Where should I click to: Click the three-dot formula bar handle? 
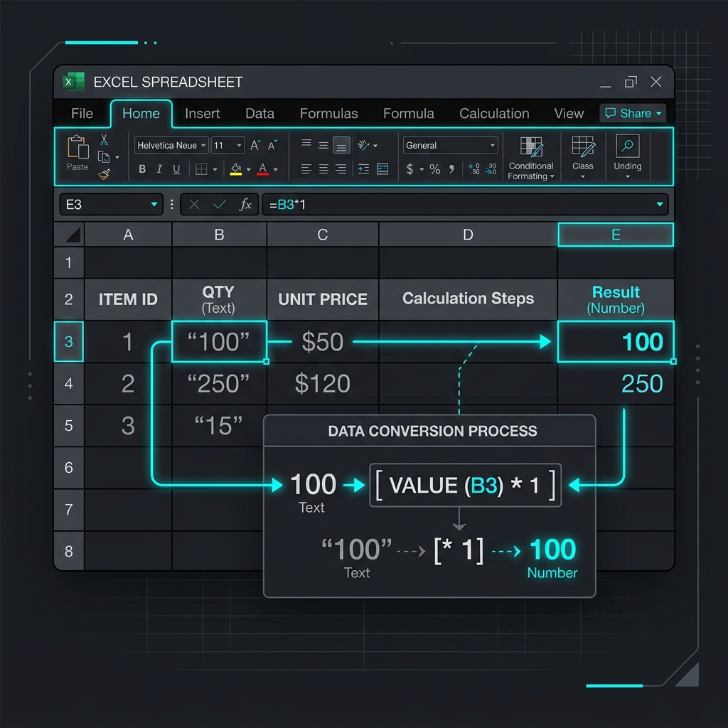[172, 204]
